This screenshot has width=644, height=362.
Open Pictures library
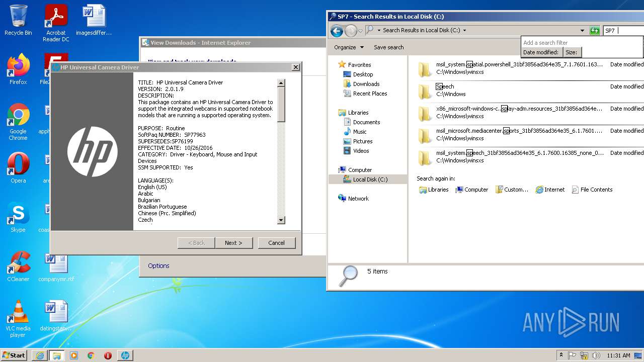(358, 141)
